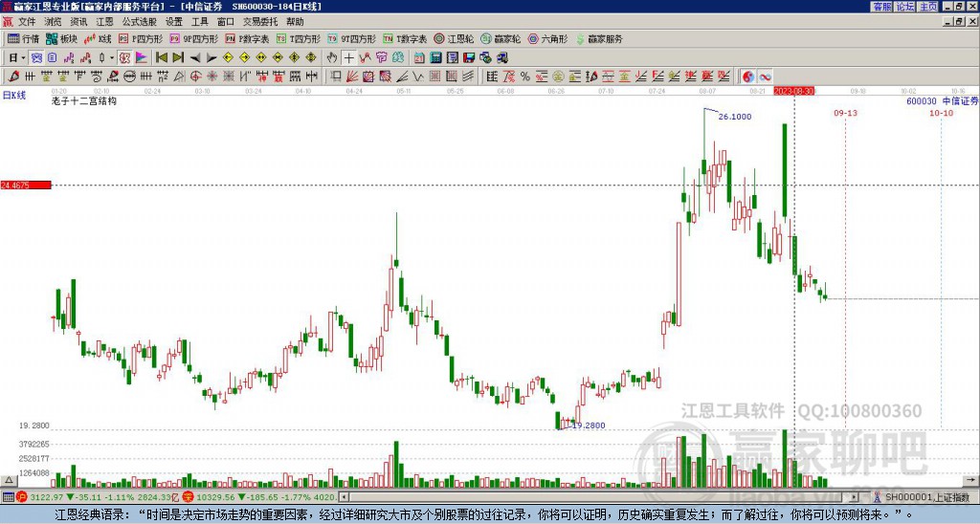Screen dimensions: 980x524
Task: Select the circle with horizontal line tool
Action: coord(129,76)
